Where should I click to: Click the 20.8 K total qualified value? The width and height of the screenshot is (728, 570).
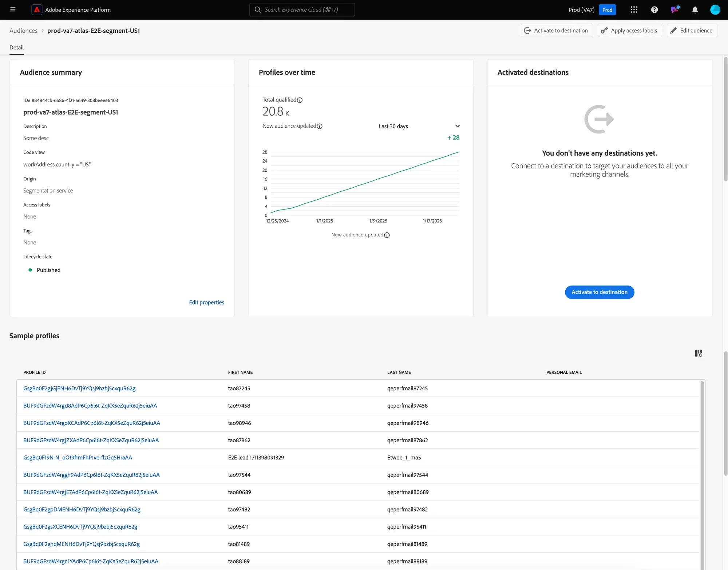(276, 111)
